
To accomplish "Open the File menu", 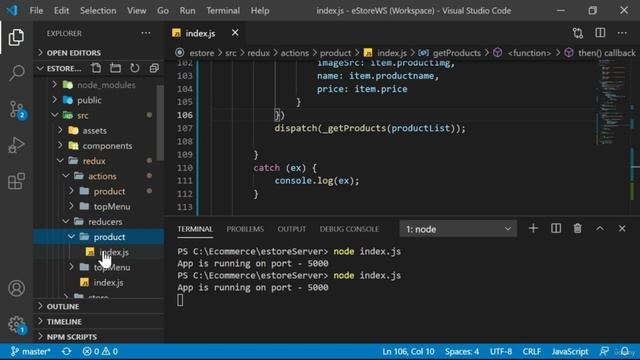I will coord(36,11).
